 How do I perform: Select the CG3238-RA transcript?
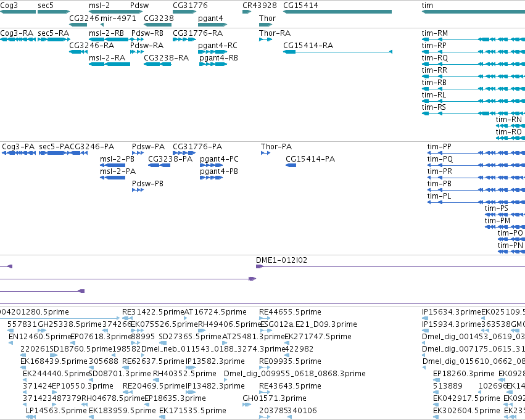tap(157, 64)
